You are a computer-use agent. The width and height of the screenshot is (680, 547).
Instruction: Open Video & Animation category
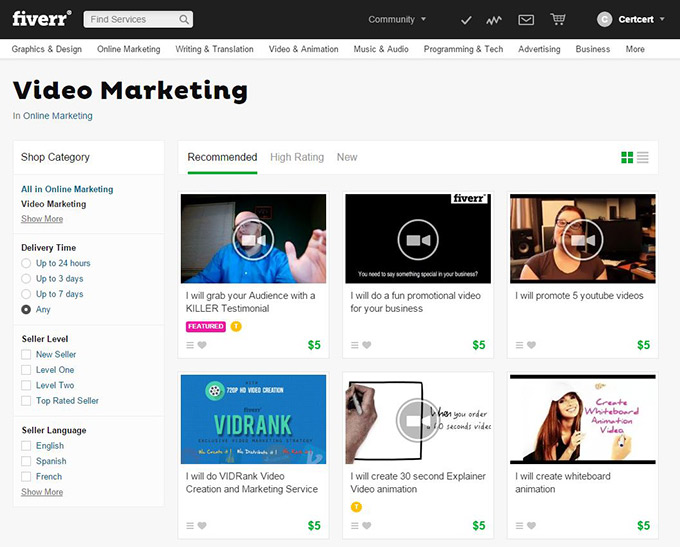coord(304,49)
